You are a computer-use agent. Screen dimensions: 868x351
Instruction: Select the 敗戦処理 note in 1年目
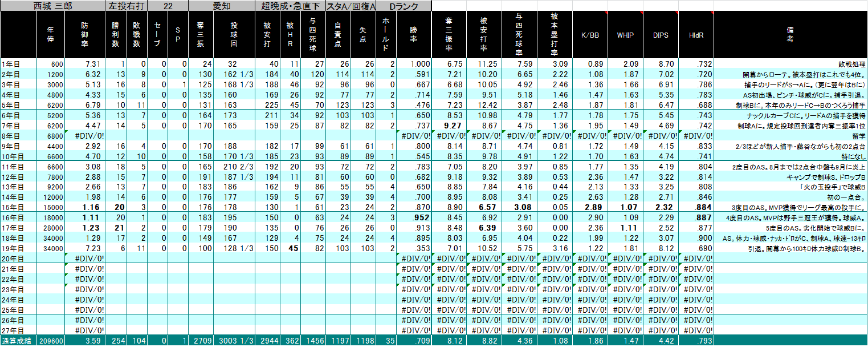851,64
